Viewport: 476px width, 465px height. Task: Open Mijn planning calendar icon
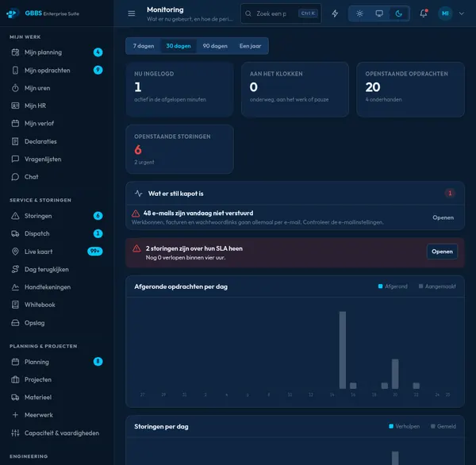(x=15, y=52)
